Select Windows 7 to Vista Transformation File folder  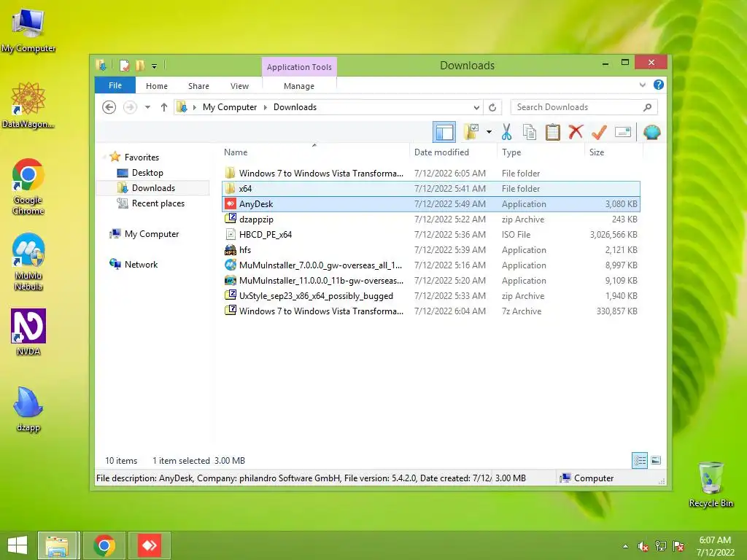coord(430,174)
